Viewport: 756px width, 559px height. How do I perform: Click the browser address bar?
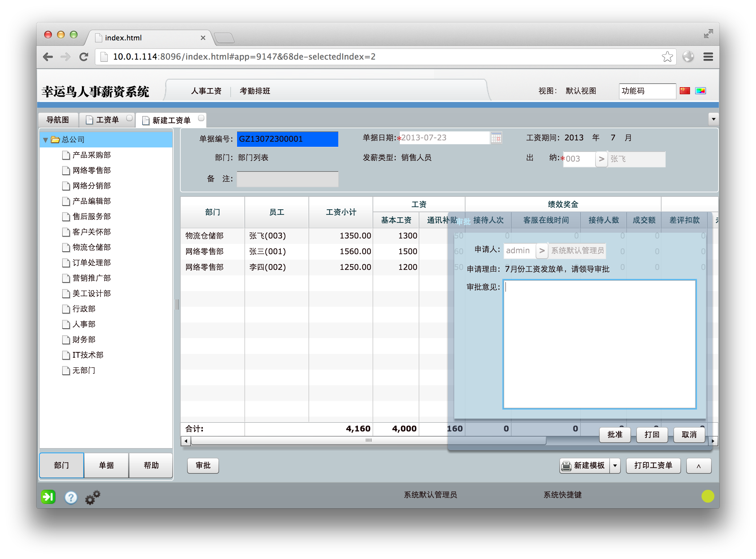pos(385,56)
